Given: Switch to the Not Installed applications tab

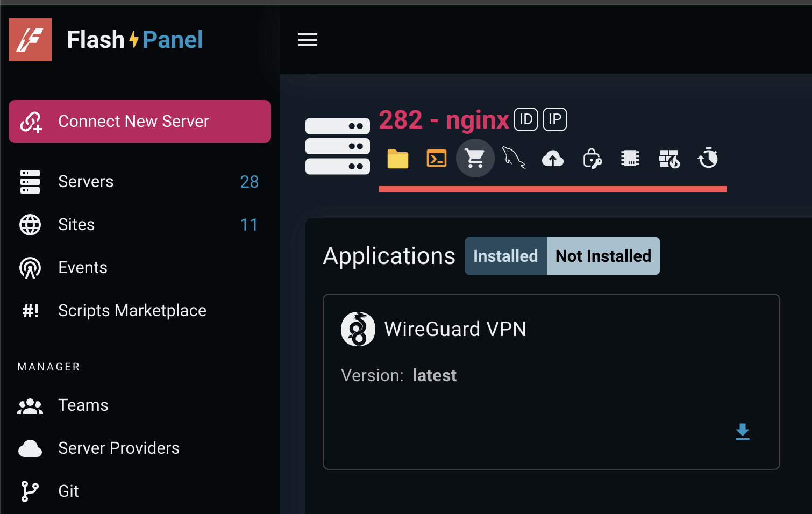Looking at the screenshot, I should click(603, 256).
